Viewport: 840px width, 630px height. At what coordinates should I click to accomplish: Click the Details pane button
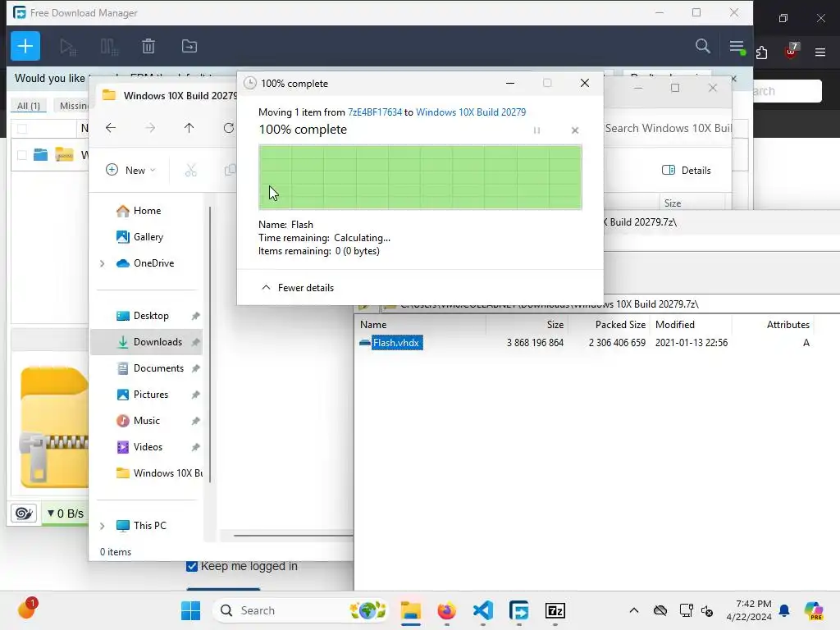pos(687,171)
